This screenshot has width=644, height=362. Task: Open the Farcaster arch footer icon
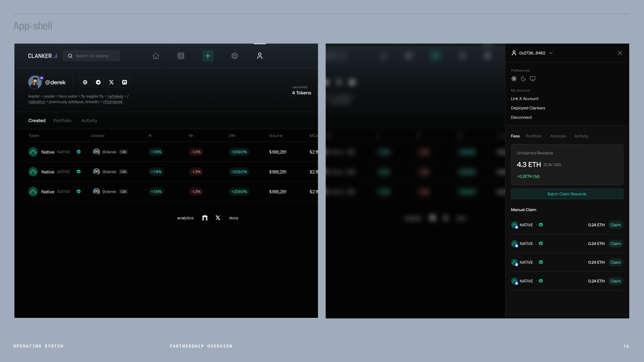205,218
